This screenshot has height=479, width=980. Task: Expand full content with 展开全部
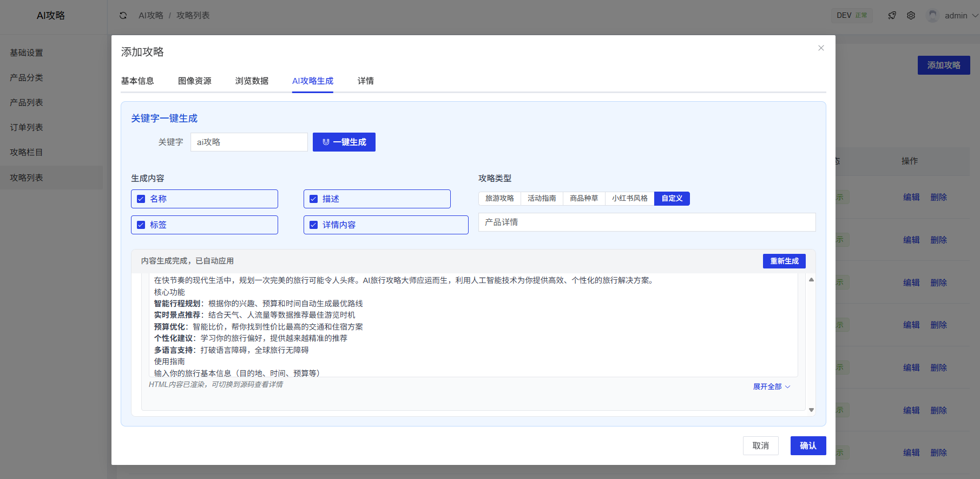771,386
